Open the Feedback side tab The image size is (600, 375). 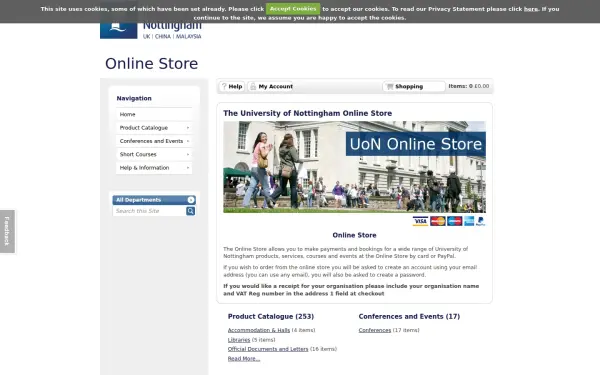click(7, 232)
